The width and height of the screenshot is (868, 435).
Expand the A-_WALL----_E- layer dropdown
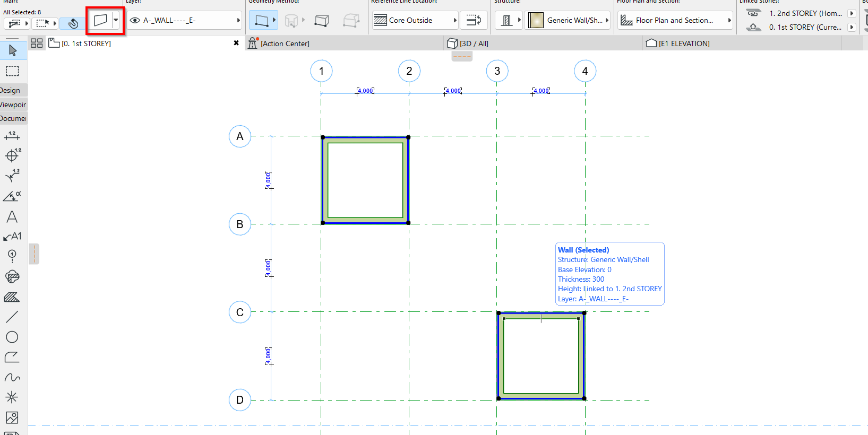[x=238, y=21]
